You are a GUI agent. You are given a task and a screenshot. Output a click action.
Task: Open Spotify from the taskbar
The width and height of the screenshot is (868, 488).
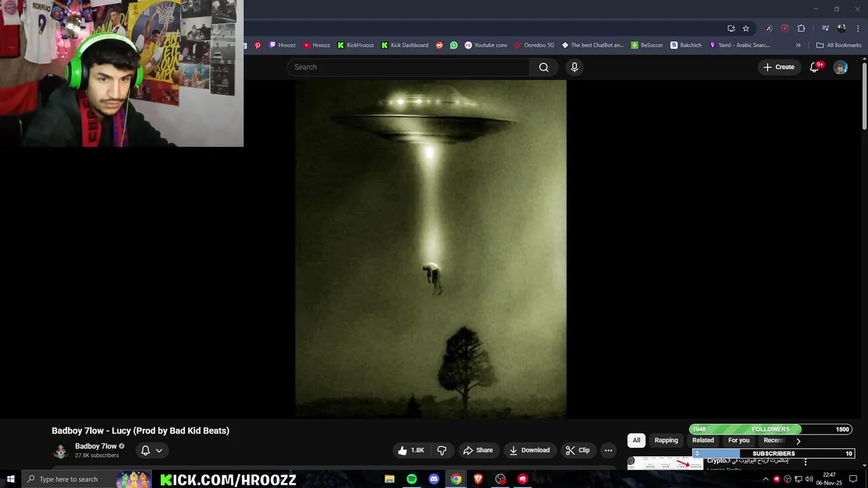(x=412, y=479)
